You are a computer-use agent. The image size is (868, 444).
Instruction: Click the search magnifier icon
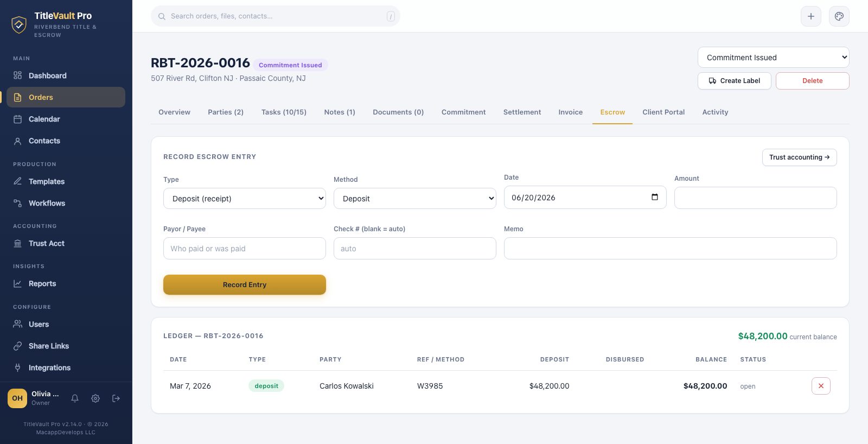click(162, 16)
